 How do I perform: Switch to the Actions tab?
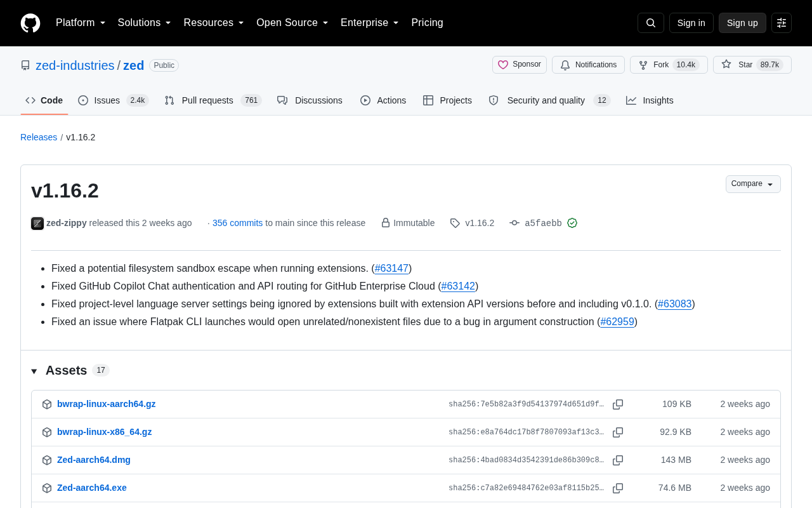point(383,100)
